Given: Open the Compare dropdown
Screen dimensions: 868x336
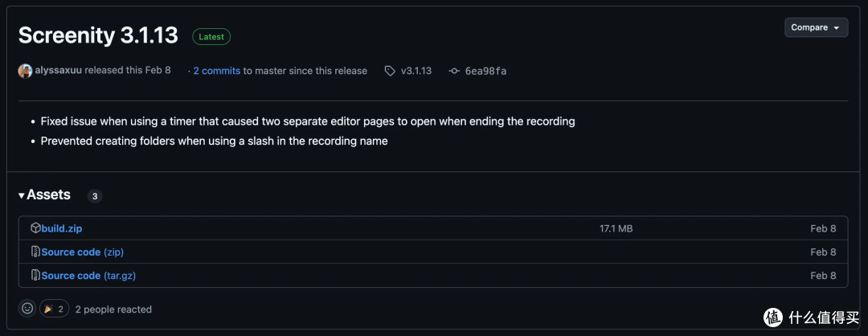Looking at the screenshot, I should tap(816, 27).
